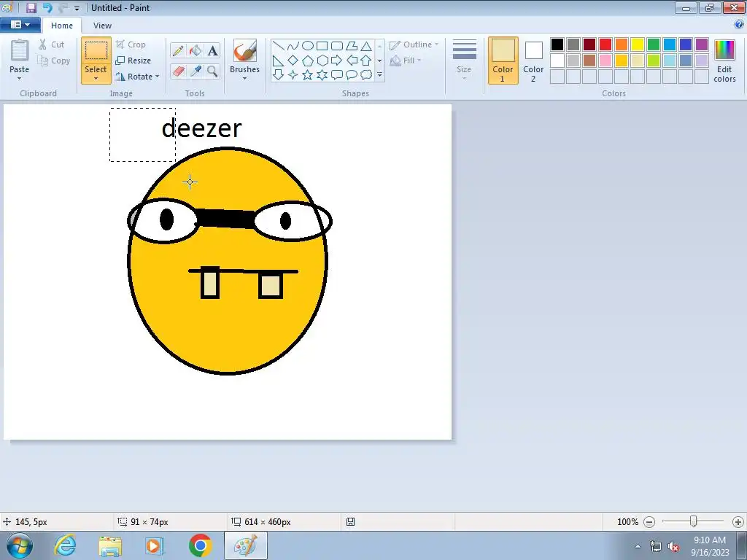Click the zoom in plus button
The image size is (747, 560).
[738, 522]
